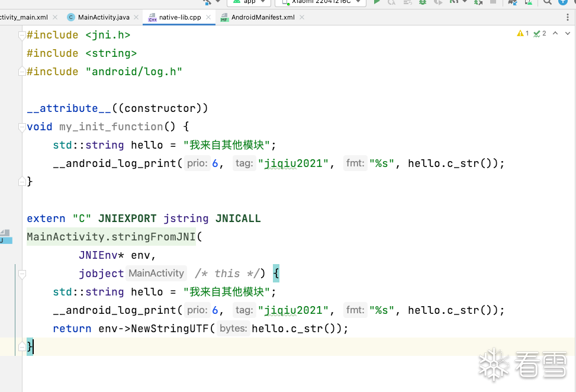Go to previous highlighted error arrow
Viewport: 576px width, 392px height.
pos(555,33)
